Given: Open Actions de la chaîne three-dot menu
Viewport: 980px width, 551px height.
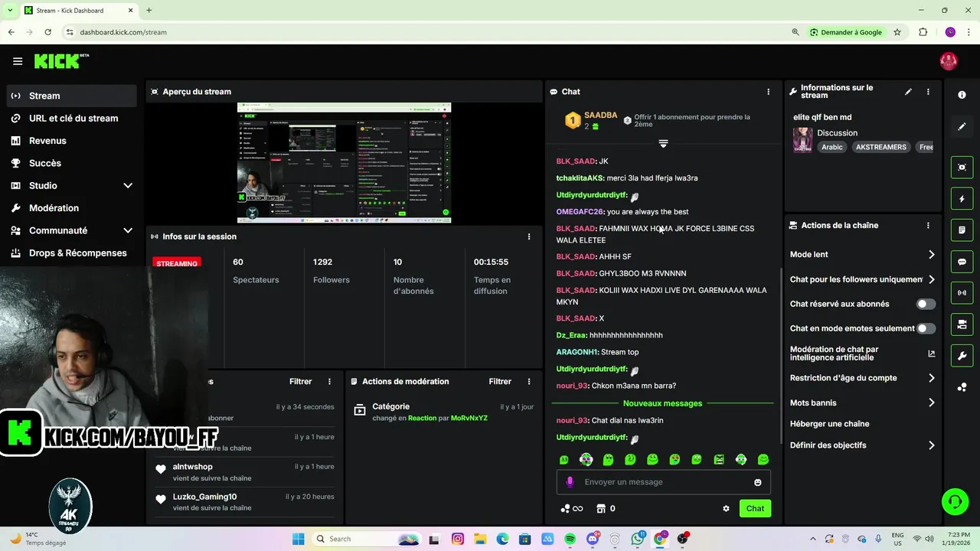Looking at the screenshot, I should (928, 226).
